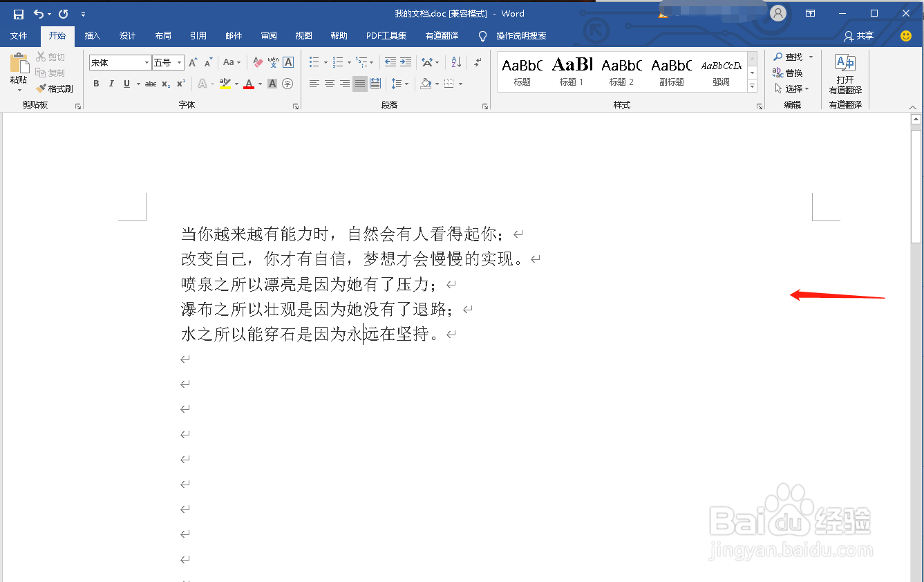Switch to the 布局 ribbon tab
Image resolution: width=924 pixels, height=582 pixels.
click(x=163, y=36)
